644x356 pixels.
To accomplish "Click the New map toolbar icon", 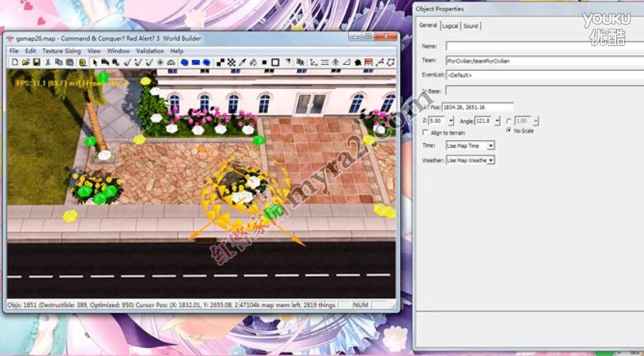I will [15, 62].
